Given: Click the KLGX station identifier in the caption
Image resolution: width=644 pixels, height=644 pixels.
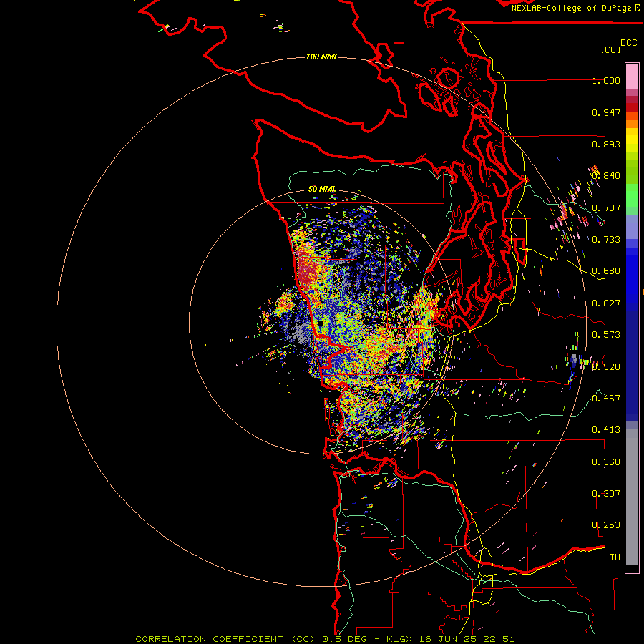Looking at the screenshot, I should (399, 639).
